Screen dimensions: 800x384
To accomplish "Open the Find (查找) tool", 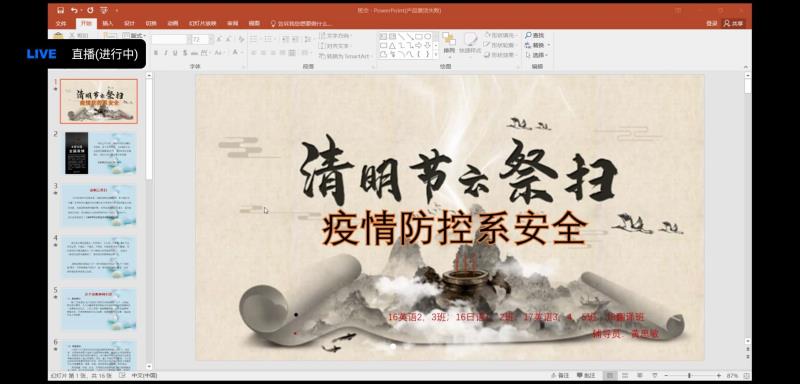I will click(x=535, y=35).
